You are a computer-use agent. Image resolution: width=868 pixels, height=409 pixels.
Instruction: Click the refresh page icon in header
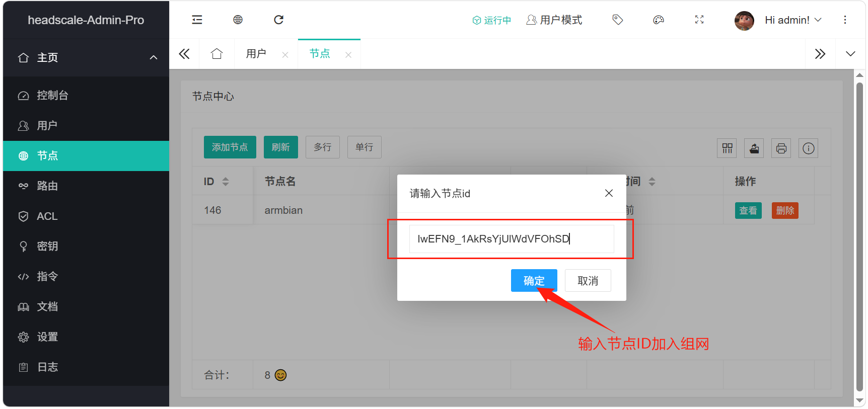(x=278, y=20)
